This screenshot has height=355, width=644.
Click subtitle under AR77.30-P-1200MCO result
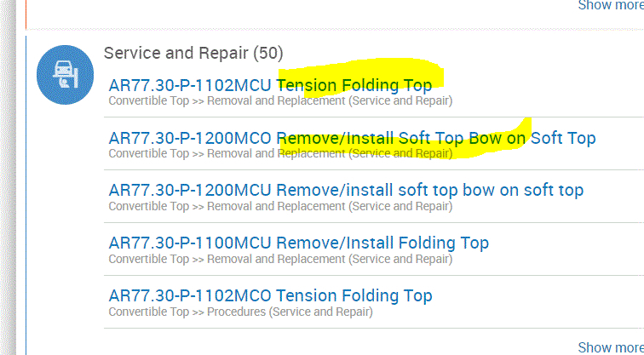(280, 153)
